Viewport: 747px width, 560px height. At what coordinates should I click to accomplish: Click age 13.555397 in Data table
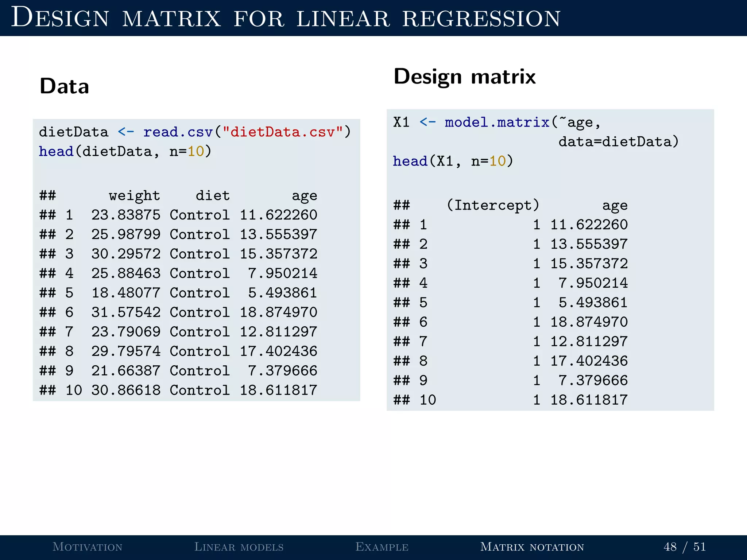[279, 234]
